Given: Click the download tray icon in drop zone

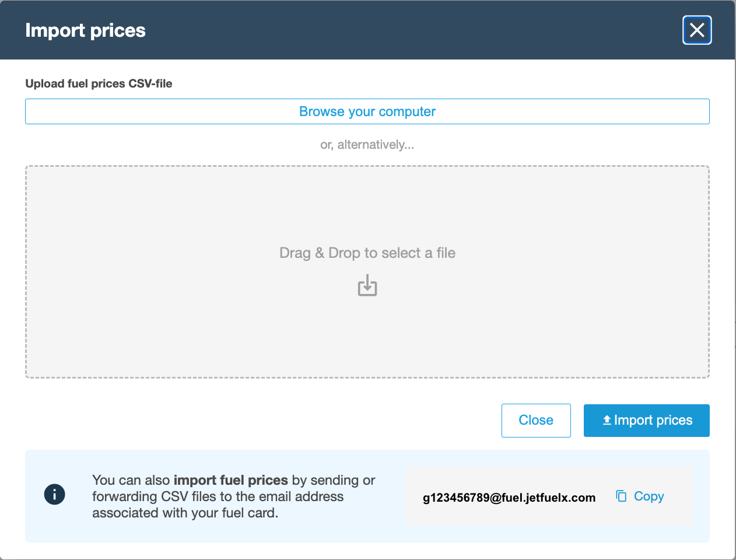Looking at the screenshot, I should click(x=367, y=285).
